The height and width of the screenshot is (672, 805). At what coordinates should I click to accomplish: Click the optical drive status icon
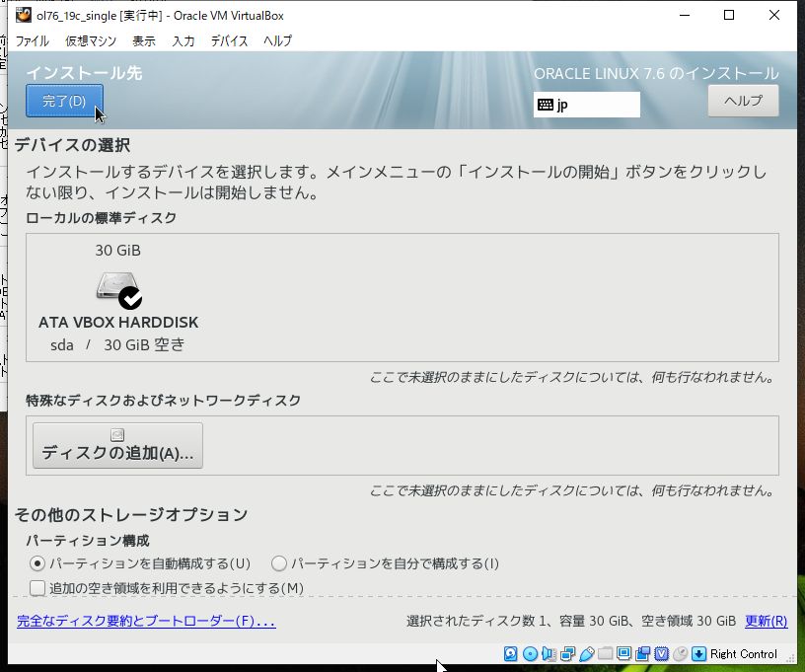tap(528, 653)
